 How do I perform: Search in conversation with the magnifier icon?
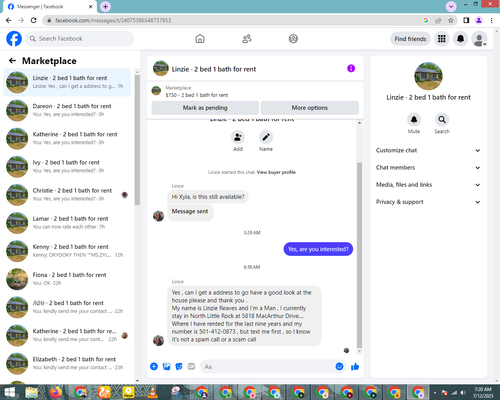coord(442,119)
